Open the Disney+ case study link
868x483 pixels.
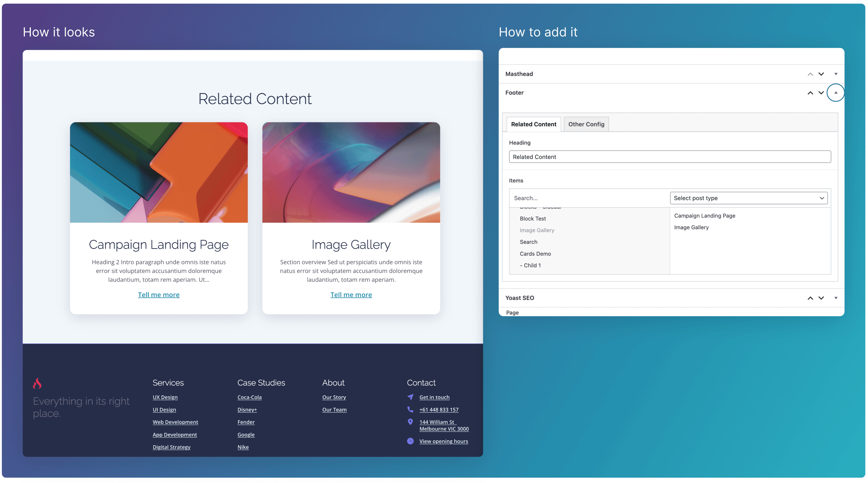click(247, 410)
